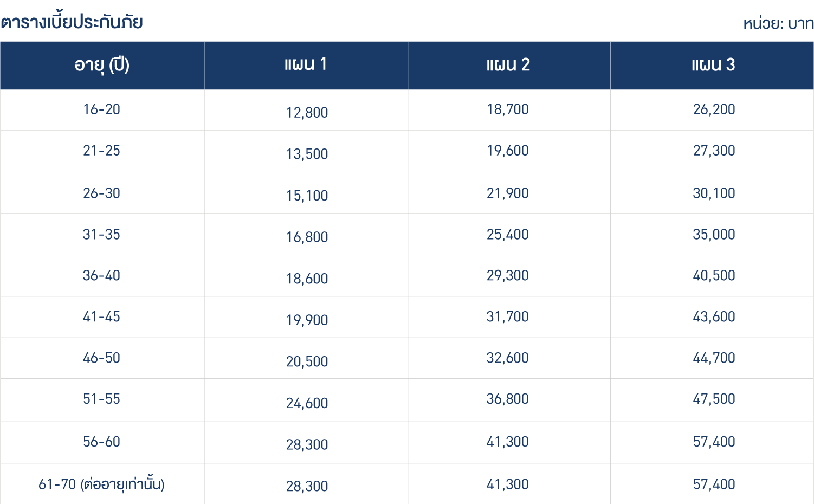Image resolution: width=814 pixels, height=504 pixels.
Task: Select the 44,700 cell in แผน 3
Action: click(714, 358)
